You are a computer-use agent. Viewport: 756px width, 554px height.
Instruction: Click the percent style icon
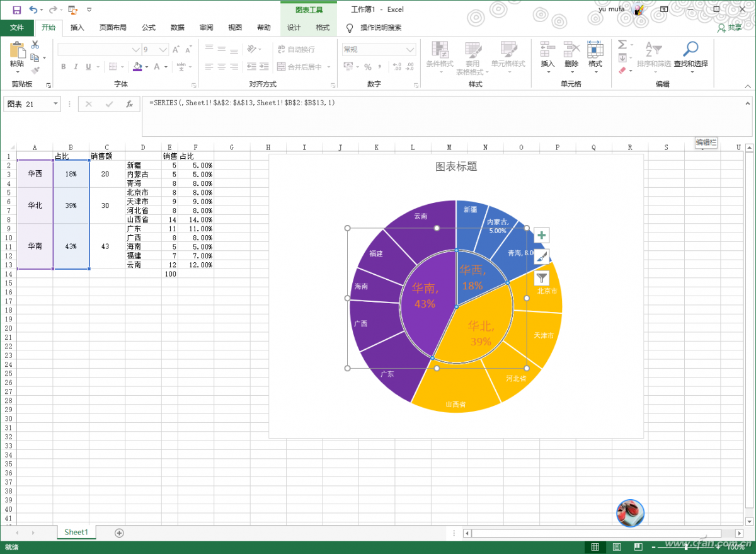point(368,67)
